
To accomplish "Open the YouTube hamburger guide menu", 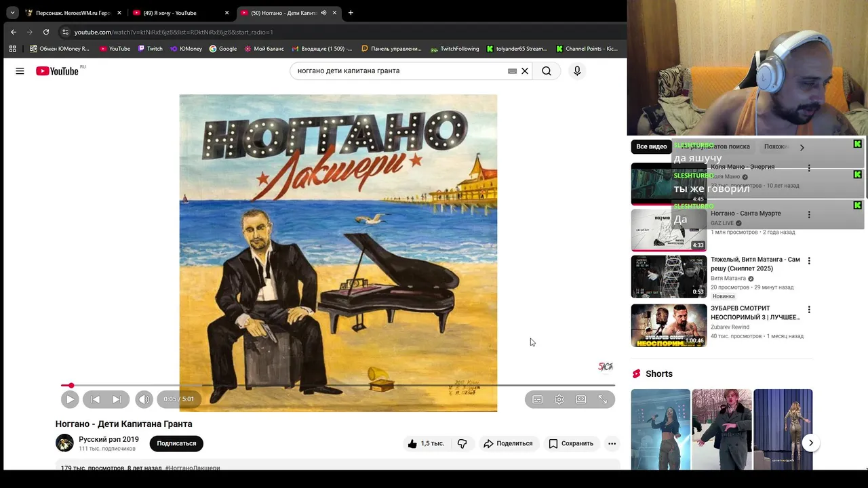I will click(x=20, y=70).
